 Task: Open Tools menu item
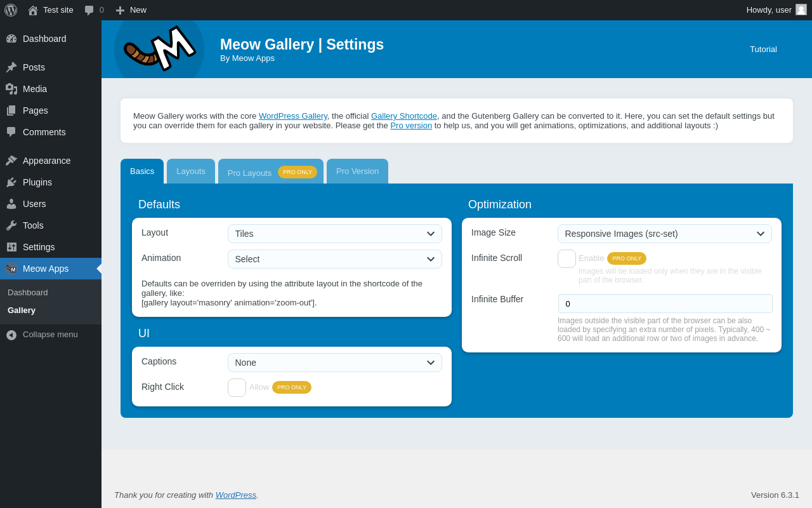(51, 225)
